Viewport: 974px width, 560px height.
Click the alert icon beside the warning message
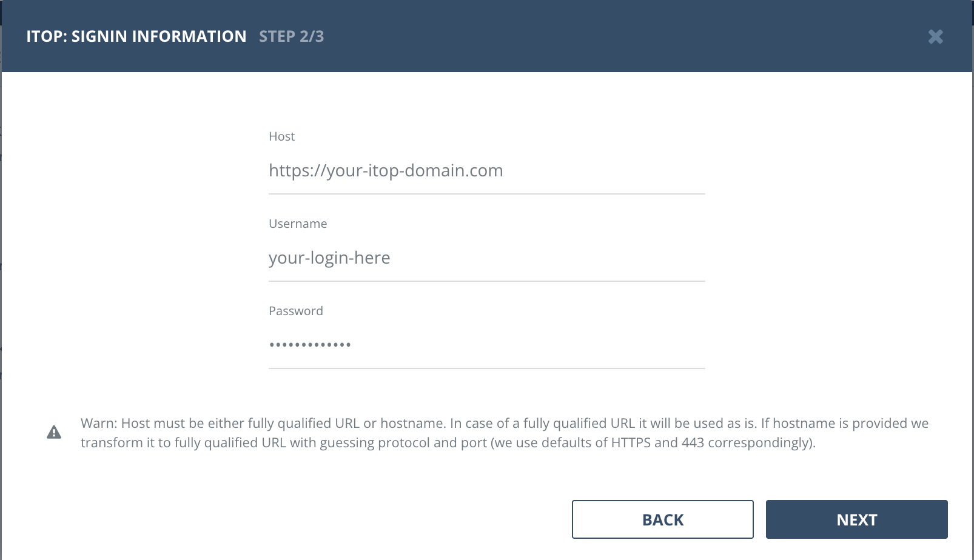[x=54, y=432]
